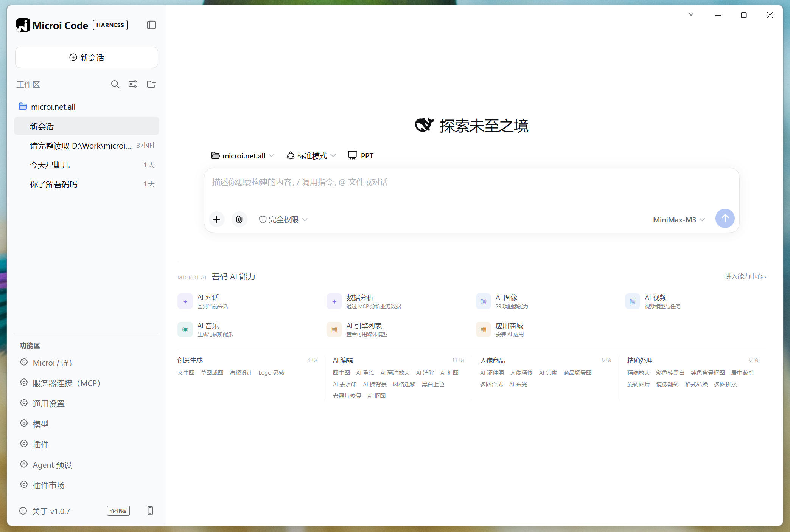Click the 企业版 edition badge
This screenshot has width=790, height=532.
118,511
